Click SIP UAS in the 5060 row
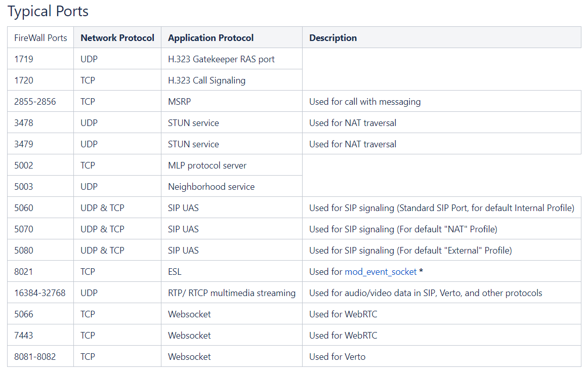Viewport: 588px width, 374px height. point(232,208)
